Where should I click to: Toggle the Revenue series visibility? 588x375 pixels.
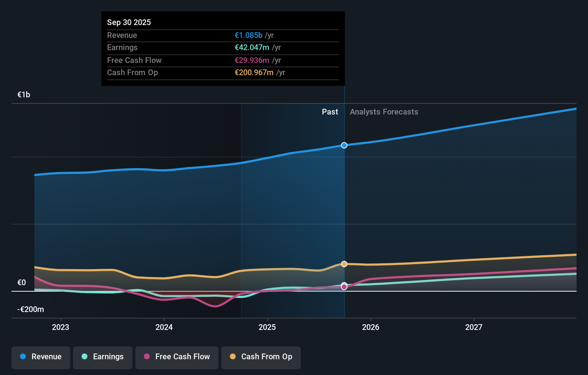coord(40,357)
